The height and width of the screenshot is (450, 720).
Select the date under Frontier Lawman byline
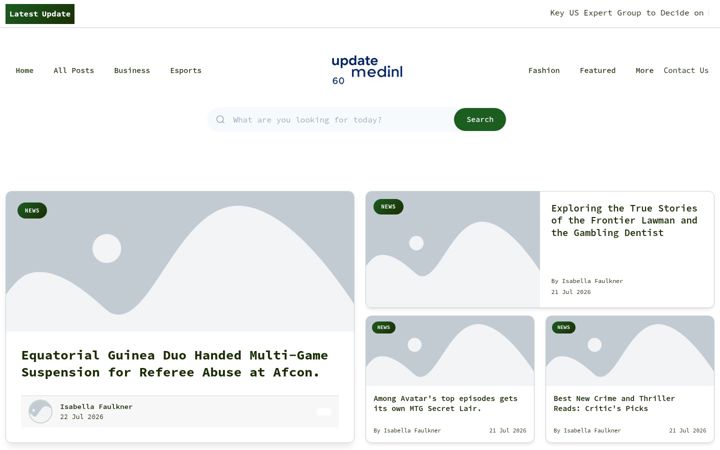[571, 292]
